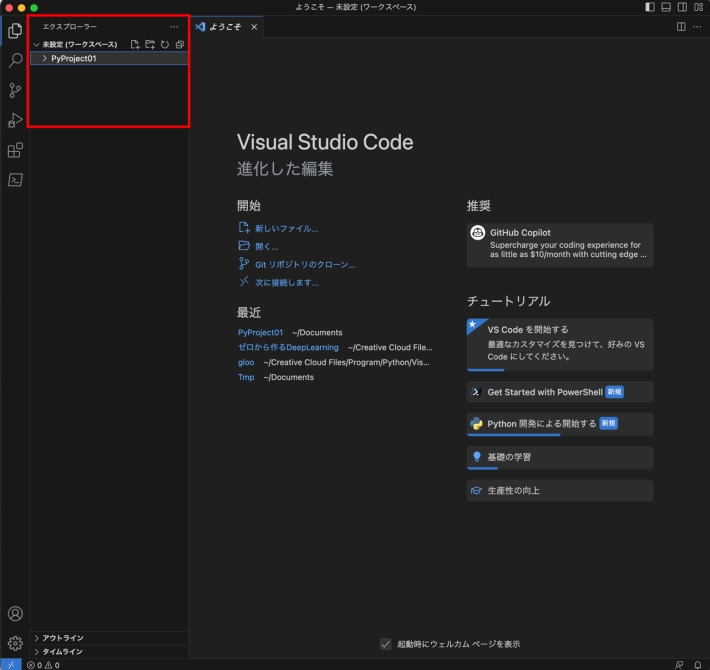Open Python 開発による開始する tutorial
Viewport: 710px width, 670px height.
pyautogui.click(x=560, y=424)
